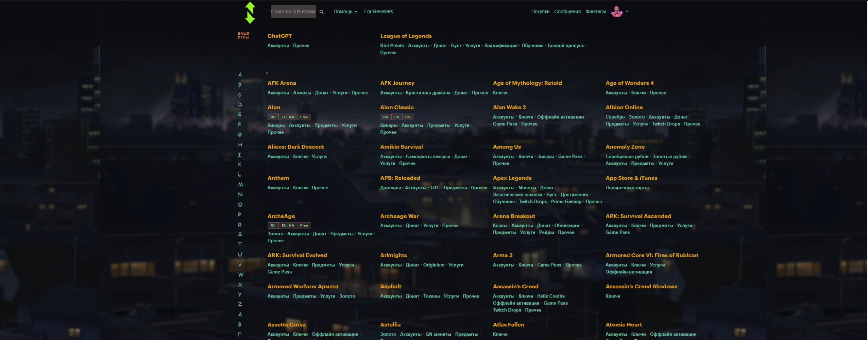
Task: Select the RU server tag under ArcheAge
Action: (x=273, y=225)
